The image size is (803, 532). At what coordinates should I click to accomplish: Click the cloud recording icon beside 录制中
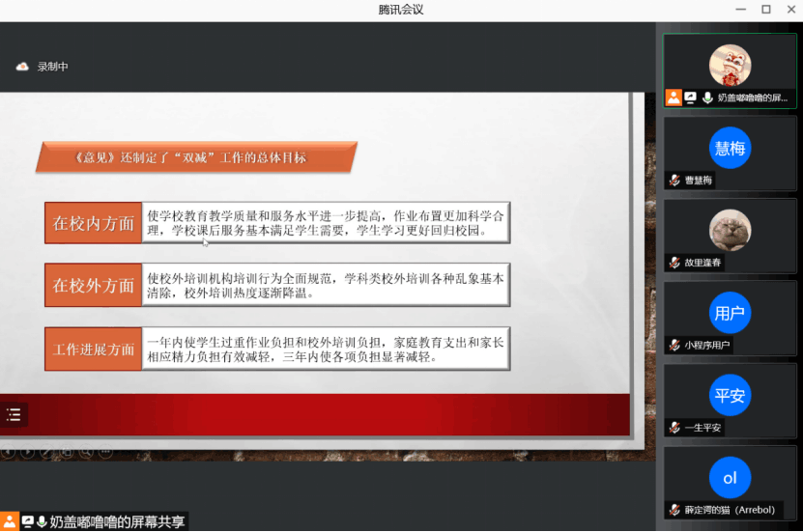[22, 67]
